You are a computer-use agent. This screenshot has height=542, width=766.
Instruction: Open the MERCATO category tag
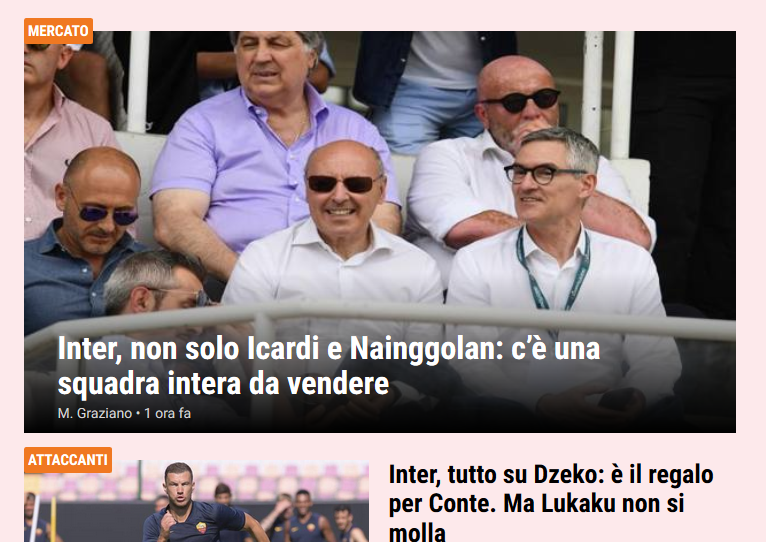tap(58, 31)
